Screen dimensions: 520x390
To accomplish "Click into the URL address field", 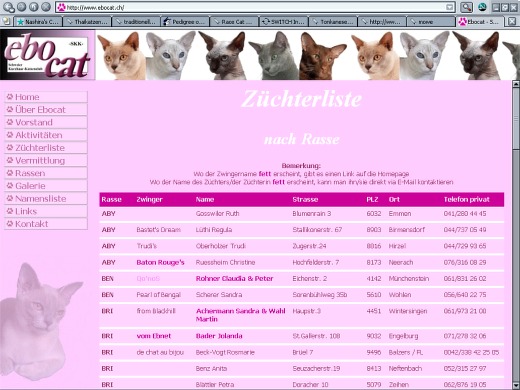I will pyautogui.click(x=255, y=7).
